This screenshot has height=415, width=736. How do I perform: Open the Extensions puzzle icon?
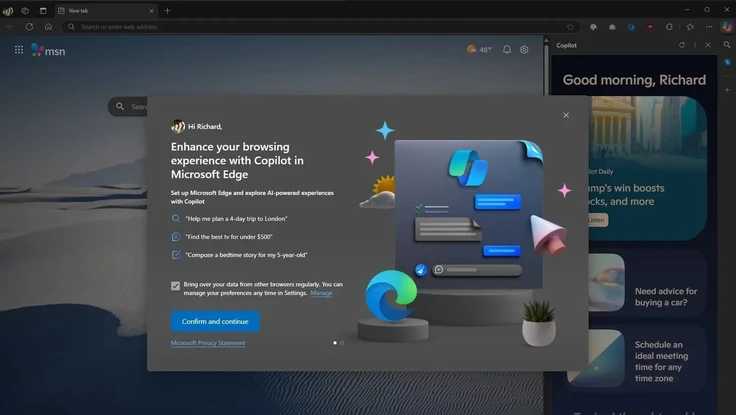pyautogui.click(x=669, y=27)
